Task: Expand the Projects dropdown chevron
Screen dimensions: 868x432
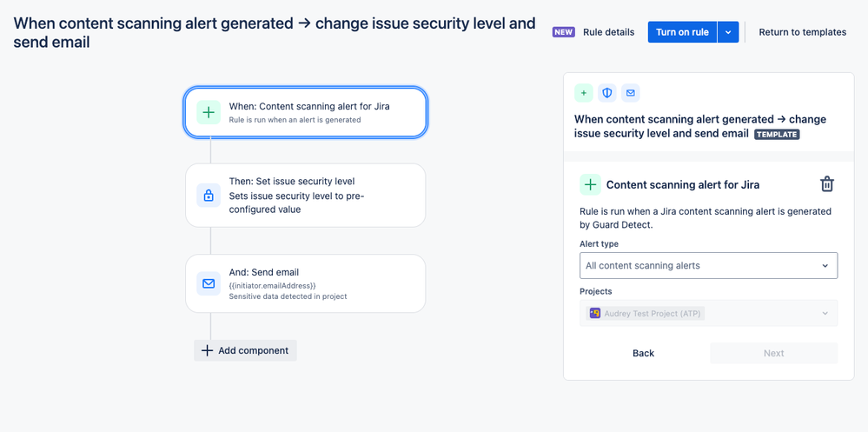Action: pos(825,314)
